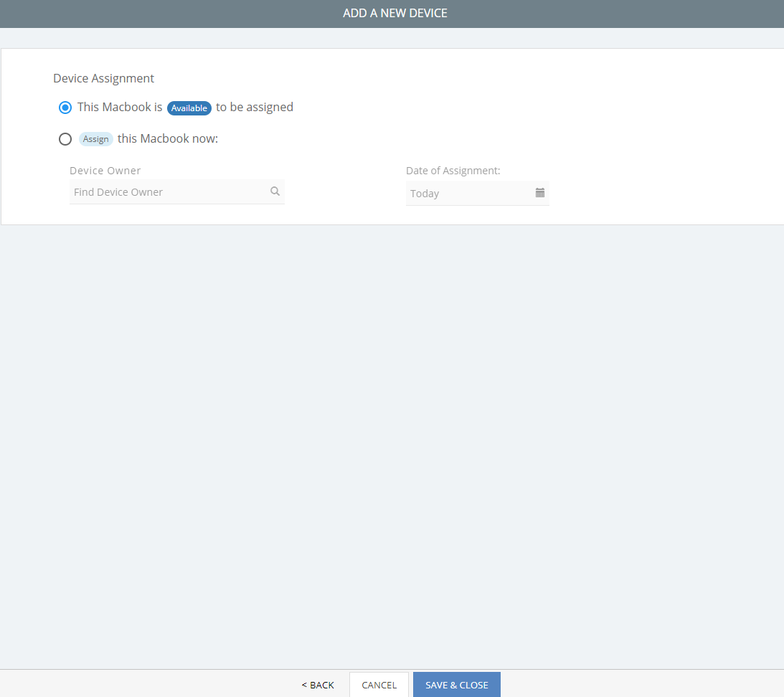Open the calendar icon for Date of Assignment

coord(540,193)
